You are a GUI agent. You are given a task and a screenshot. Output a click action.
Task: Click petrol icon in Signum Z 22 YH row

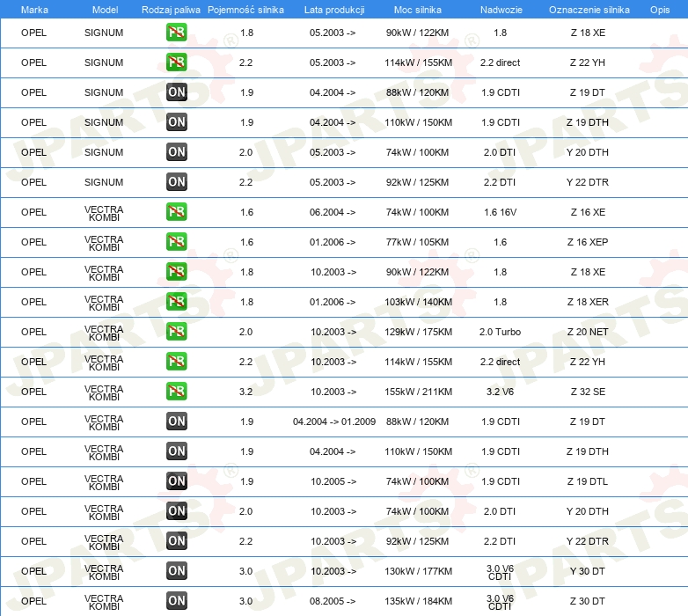[176, 62]
